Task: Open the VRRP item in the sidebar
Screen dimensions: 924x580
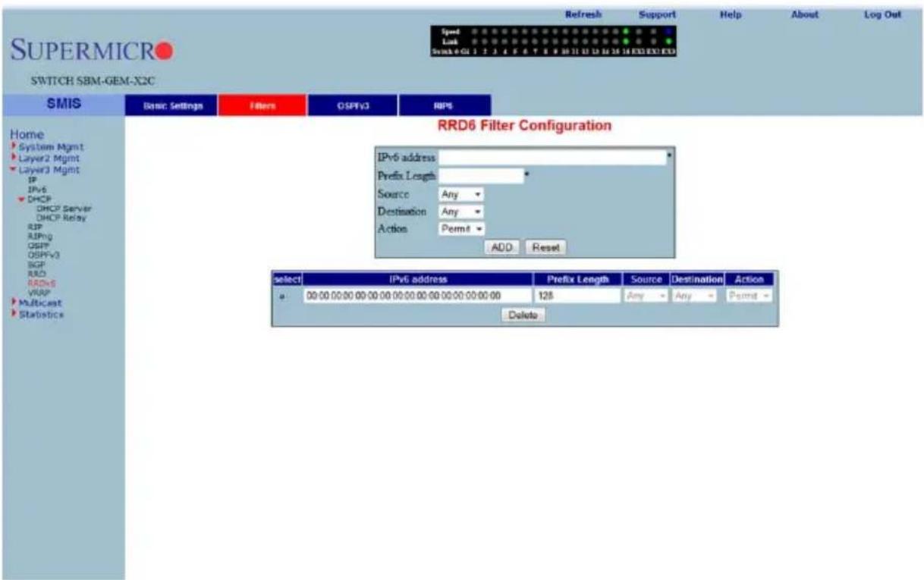Action: pos(39,291)
